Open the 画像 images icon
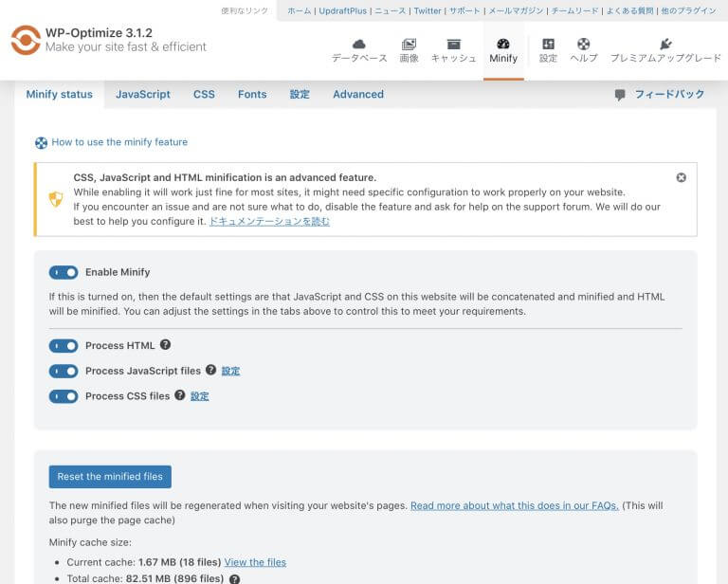 click(409, 45)
